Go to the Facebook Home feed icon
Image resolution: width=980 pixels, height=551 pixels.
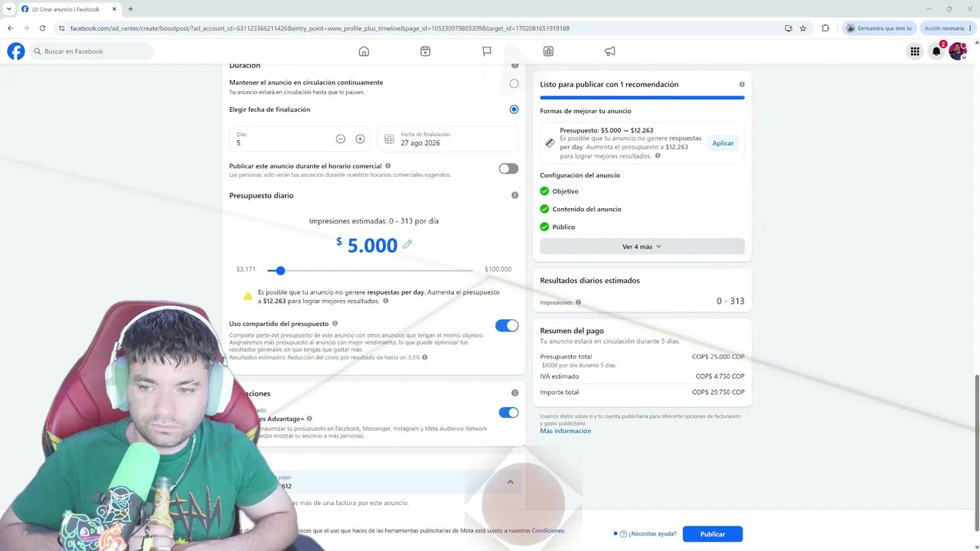364,51
